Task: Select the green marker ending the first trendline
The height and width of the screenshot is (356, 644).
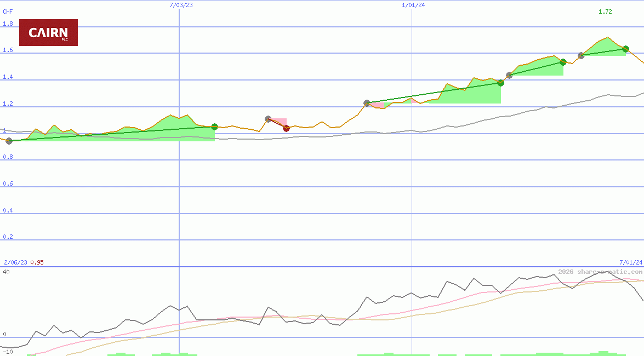Action: (x=214, y=127)
